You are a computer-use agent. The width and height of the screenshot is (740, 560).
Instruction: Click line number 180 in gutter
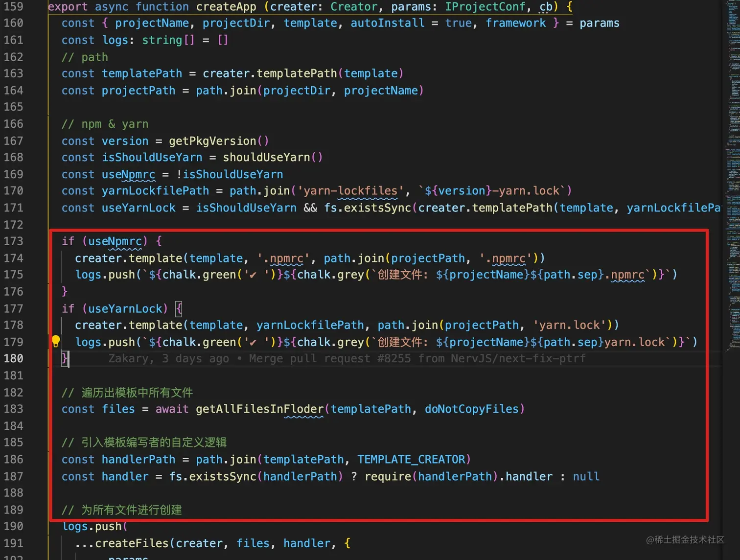(x=13, y=359)
